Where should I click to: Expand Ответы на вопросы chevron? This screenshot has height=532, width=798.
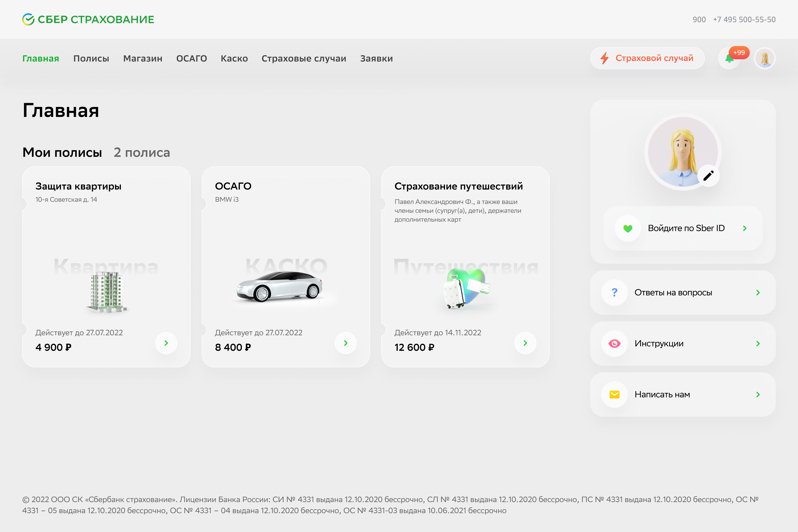[758, 293]
